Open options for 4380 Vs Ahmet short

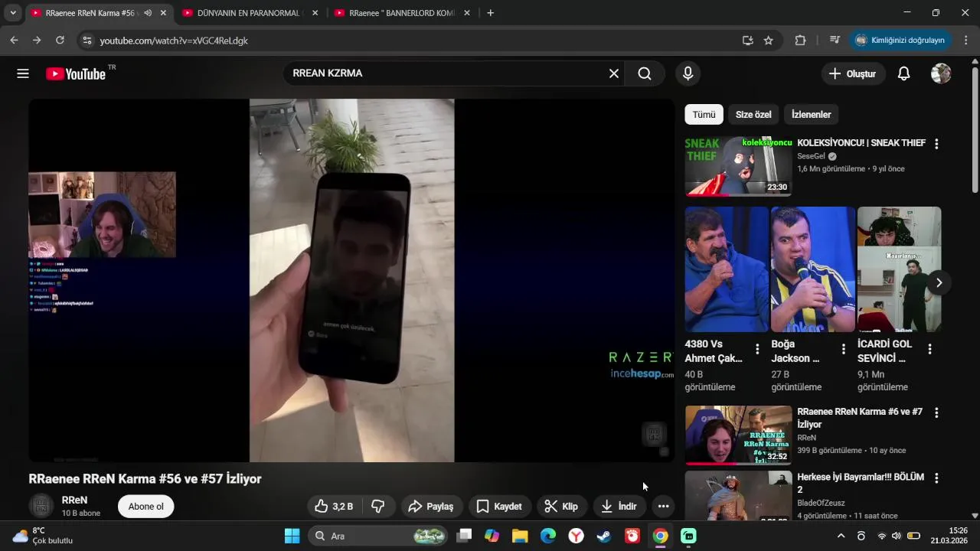tap(757, 349)
